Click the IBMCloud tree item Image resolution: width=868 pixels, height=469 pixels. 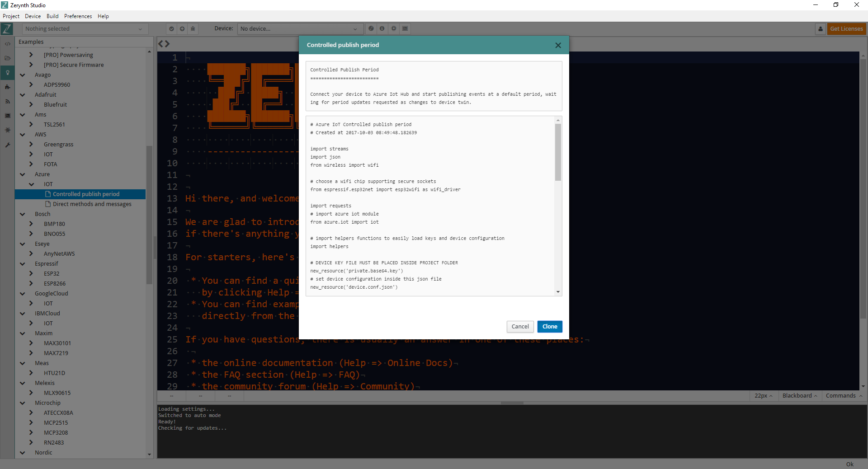pos(47,314)
